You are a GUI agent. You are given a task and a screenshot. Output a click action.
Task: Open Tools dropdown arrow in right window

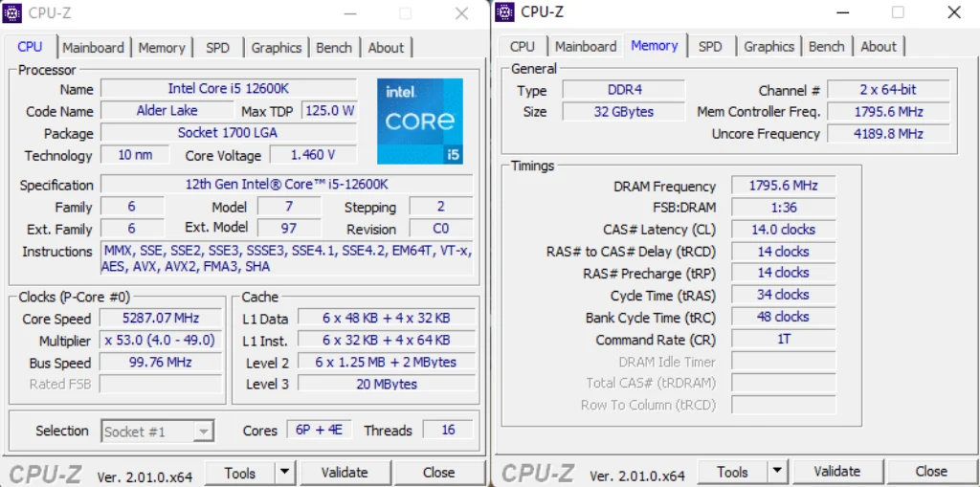[x=777, y=472]
